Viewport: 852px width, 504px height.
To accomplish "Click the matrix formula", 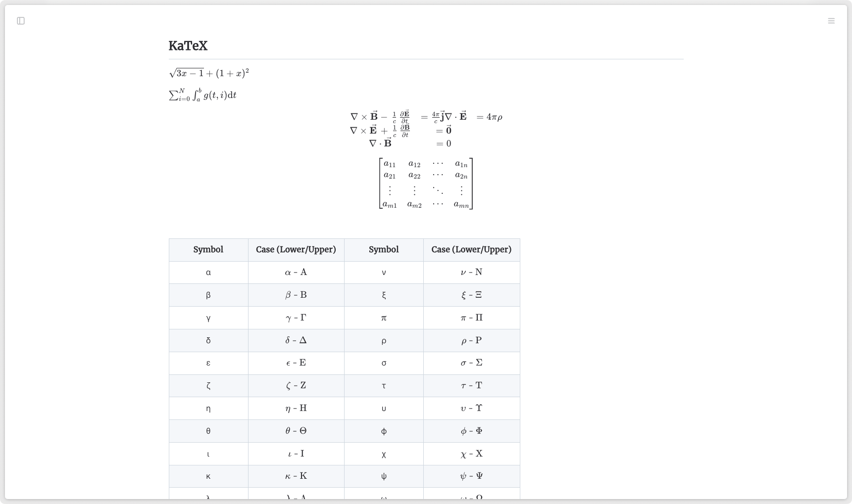I will [426, 183].
